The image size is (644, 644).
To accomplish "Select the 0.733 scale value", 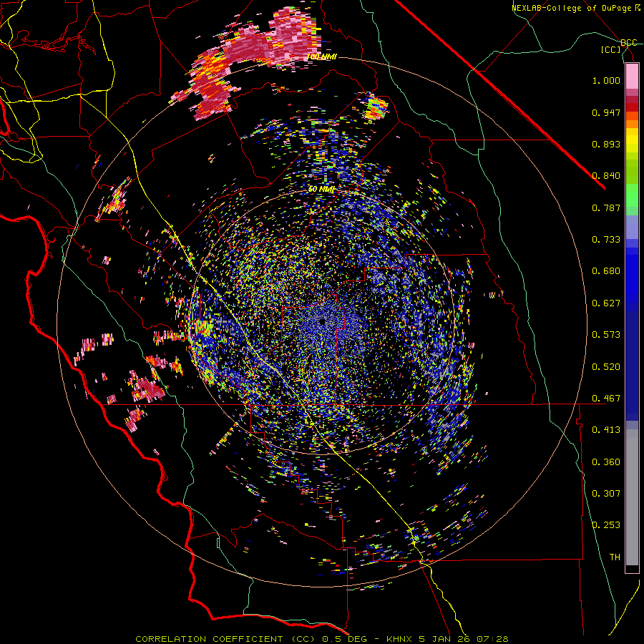I will [x=606, y=240].
